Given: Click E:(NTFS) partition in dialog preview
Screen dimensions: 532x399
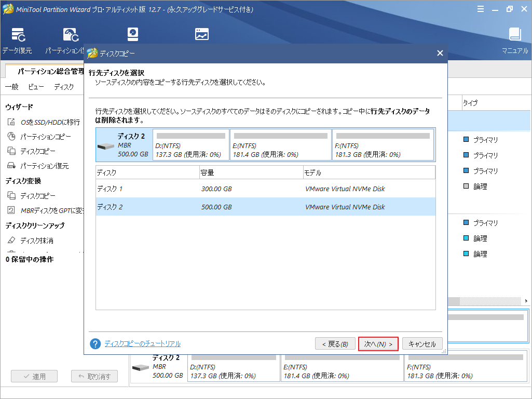Looking at the screenshot, I should (x=281, y=144).
